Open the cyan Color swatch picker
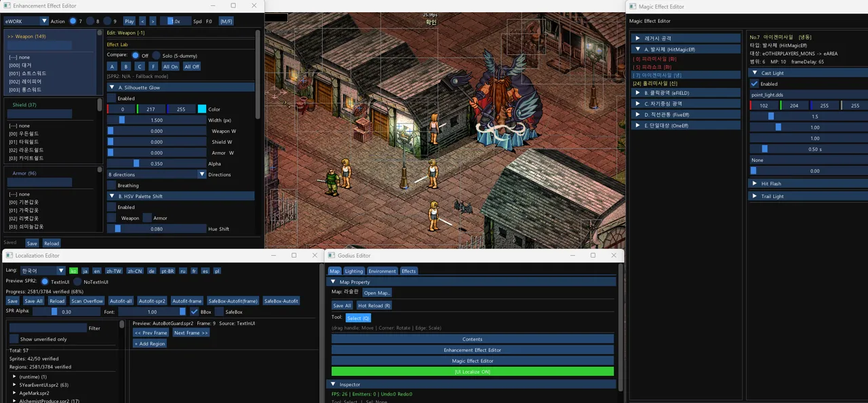This screenshot has width=868, height=403. [x=201, y=109]
